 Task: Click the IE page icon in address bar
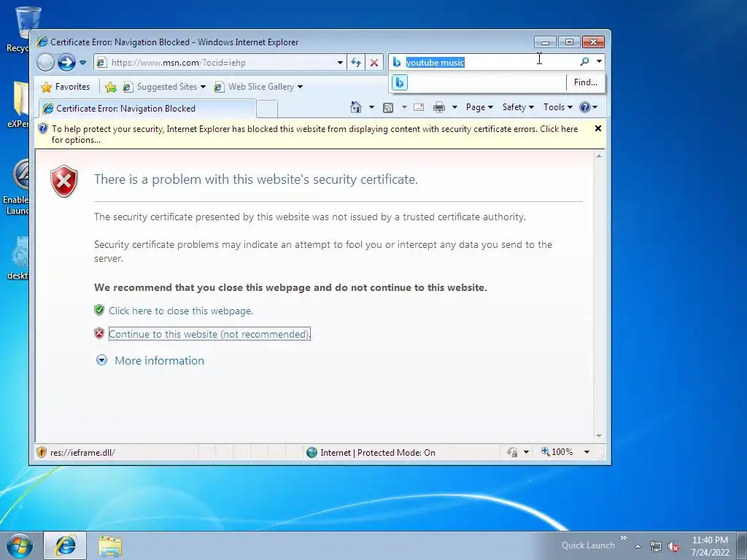(x=101, y=63)
